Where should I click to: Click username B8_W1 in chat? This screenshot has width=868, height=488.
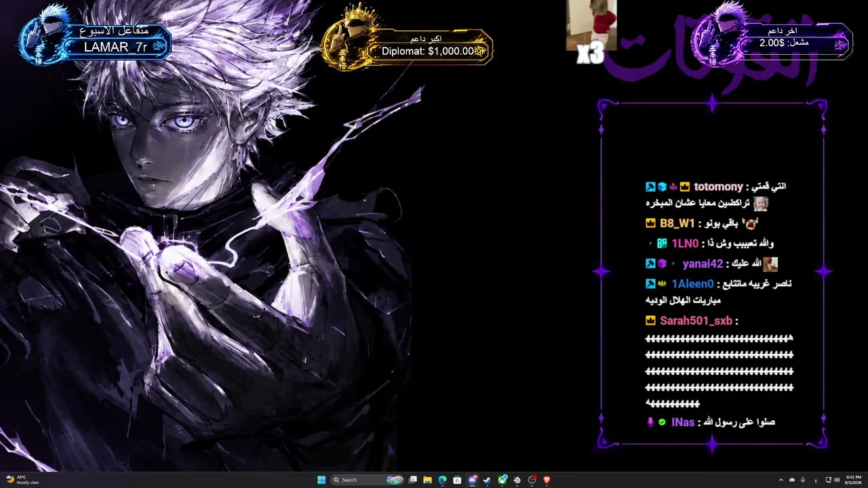[677, 224]
